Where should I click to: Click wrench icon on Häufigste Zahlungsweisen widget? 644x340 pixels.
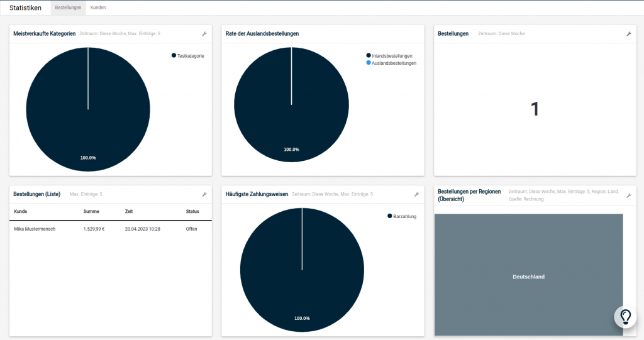pos(416,195)
